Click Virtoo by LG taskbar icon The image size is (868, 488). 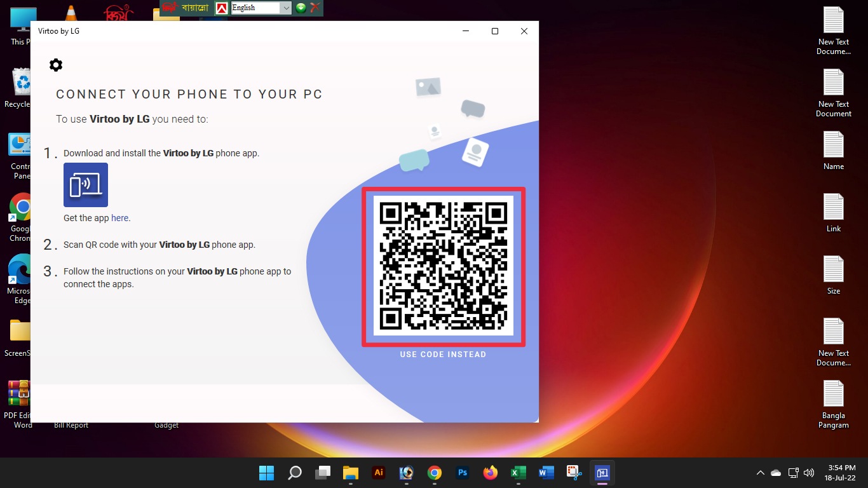602,473
